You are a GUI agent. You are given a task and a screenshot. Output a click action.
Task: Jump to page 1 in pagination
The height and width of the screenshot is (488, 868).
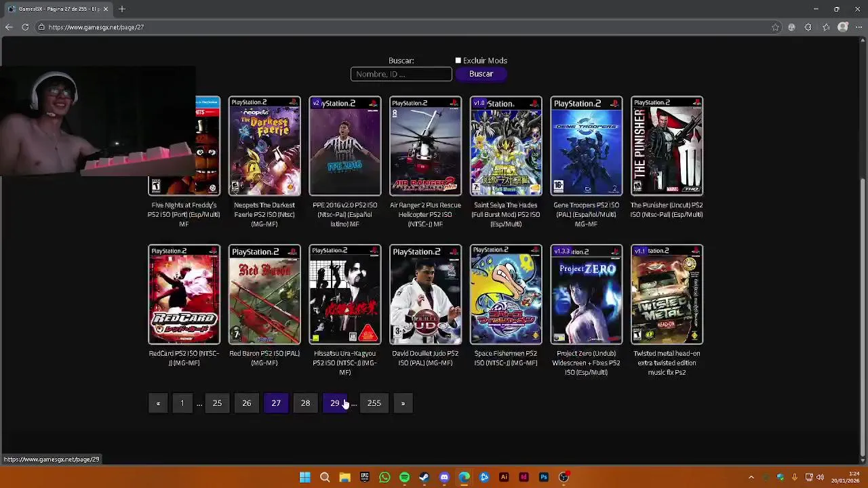pyautogui.click(x=182, y=403)
